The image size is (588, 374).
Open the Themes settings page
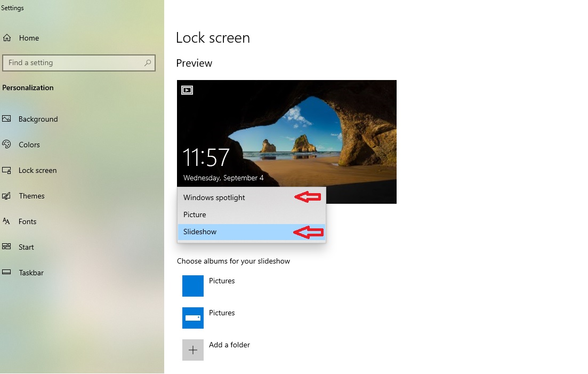(x=31, y=196)
